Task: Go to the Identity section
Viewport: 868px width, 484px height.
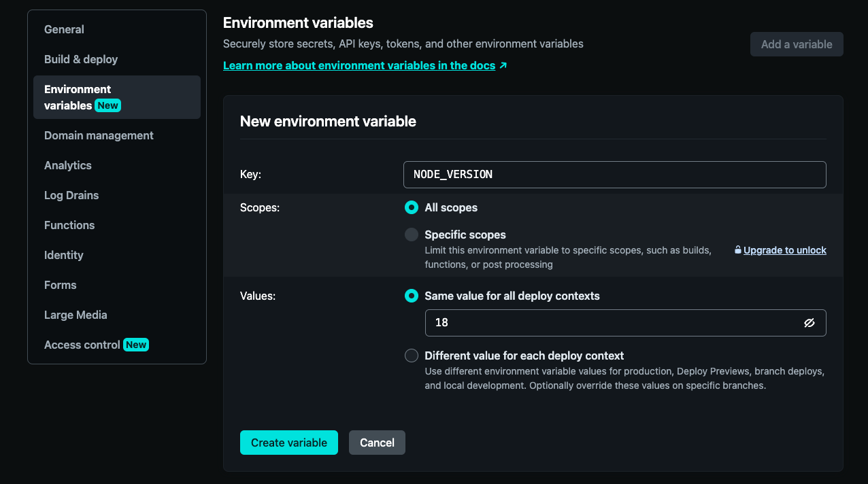Action: pos(63,255)
